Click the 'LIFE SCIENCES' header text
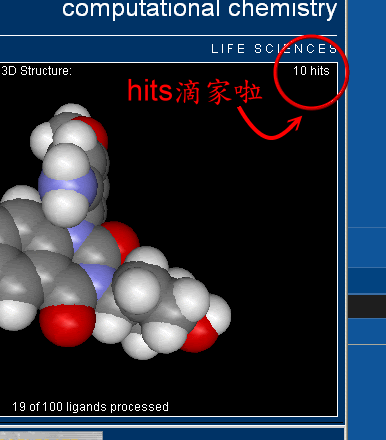The image size is (386, 440). click(x=274, y=49)
